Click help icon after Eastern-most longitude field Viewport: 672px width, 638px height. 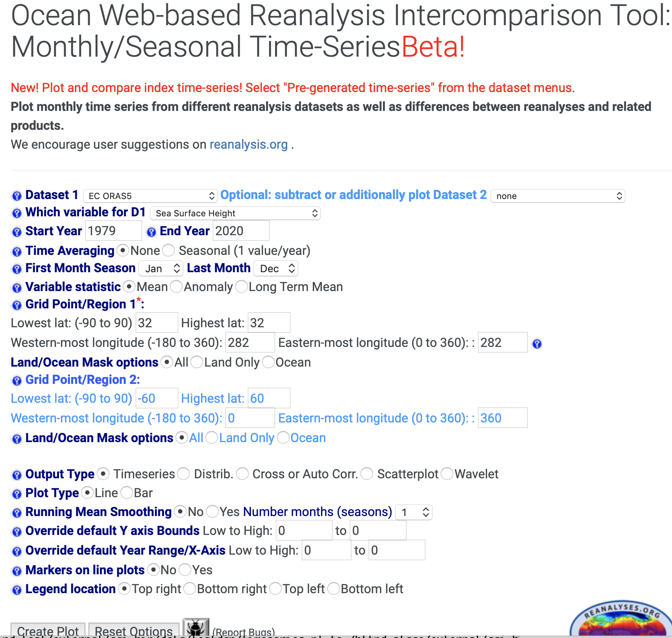tap(537, 344)
